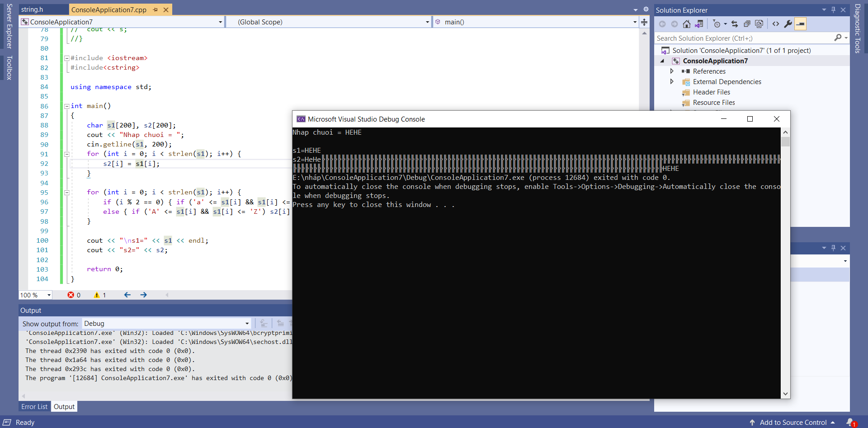Click the split editor window icon

[644, 22]
